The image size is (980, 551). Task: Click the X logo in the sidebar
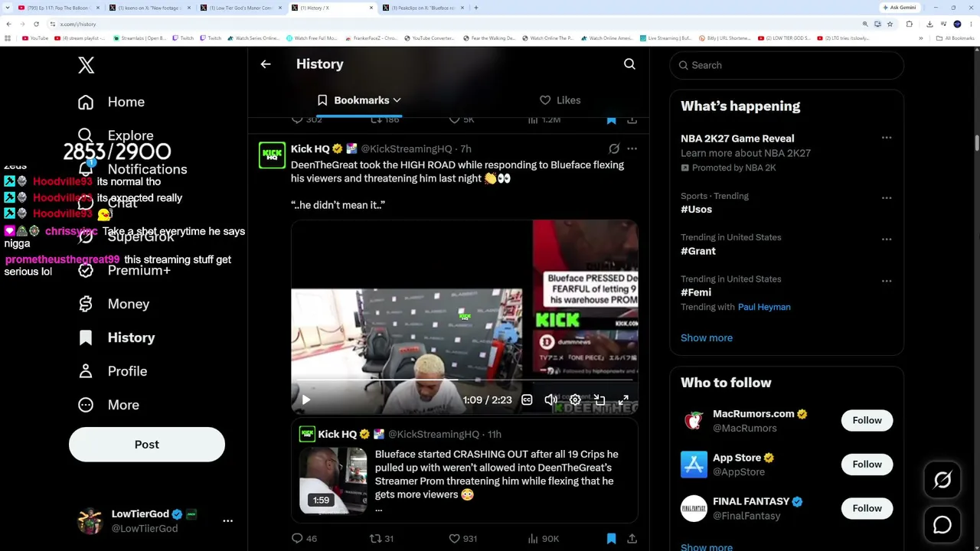pos(86,65)
